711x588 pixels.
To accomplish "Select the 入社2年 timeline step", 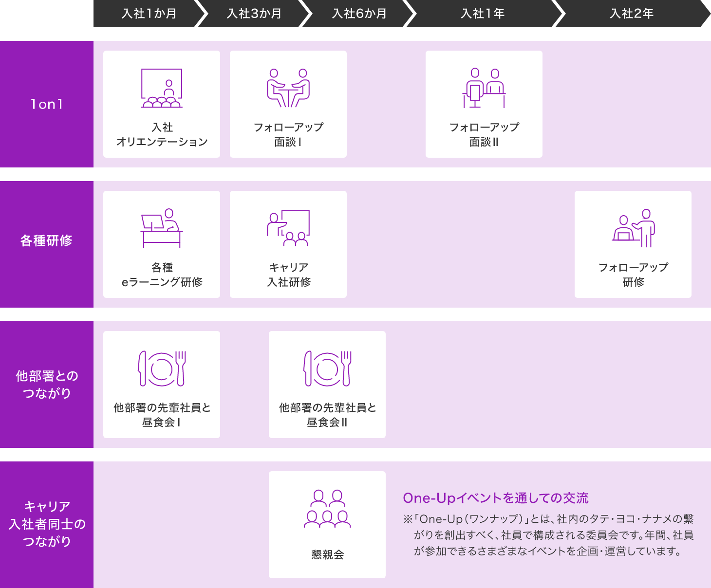I will pos(632,14).
